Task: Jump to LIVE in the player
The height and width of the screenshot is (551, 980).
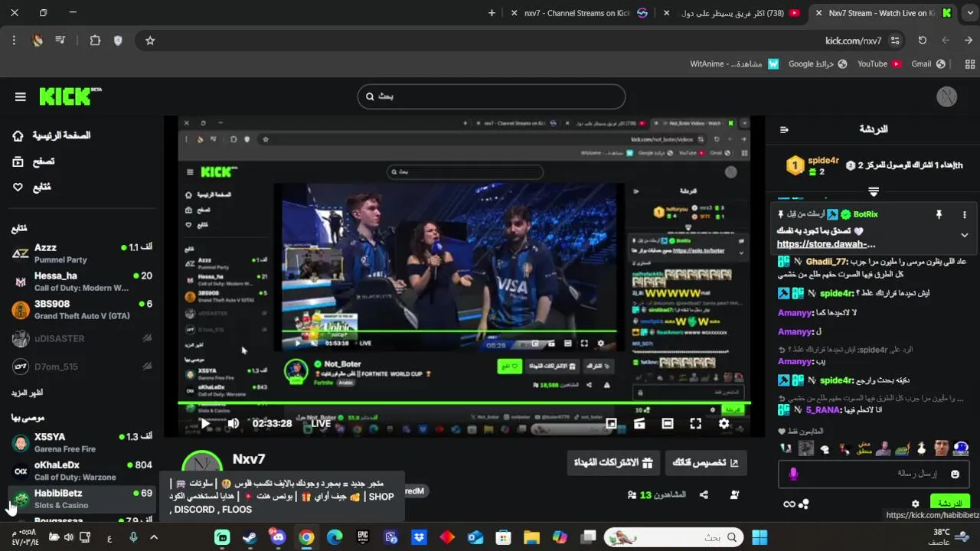Action: 321,423
